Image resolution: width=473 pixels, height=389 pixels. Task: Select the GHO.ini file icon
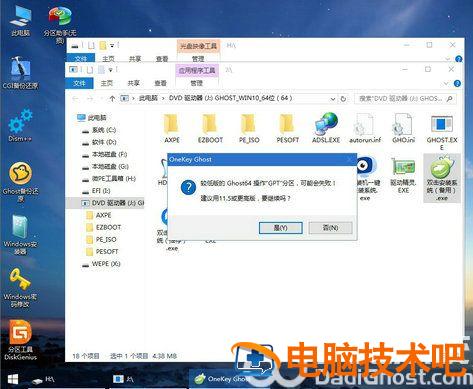(403, 128)
